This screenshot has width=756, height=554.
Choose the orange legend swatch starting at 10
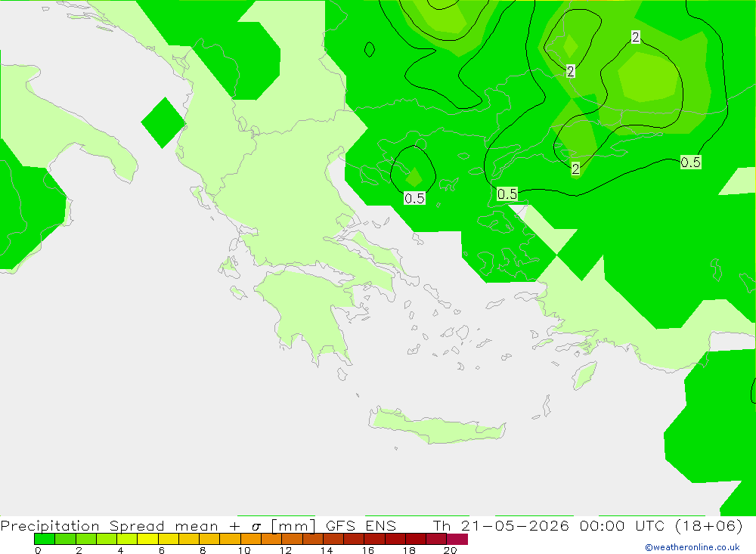click(x=251, y=539)
